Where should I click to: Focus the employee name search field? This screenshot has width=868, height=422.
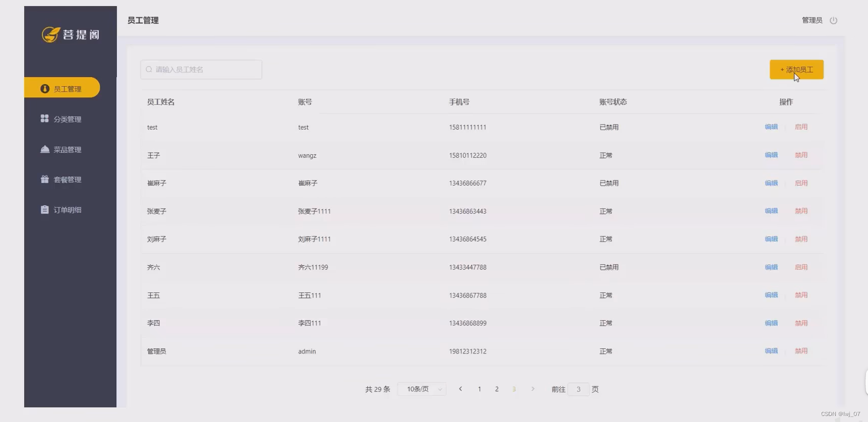201,70
